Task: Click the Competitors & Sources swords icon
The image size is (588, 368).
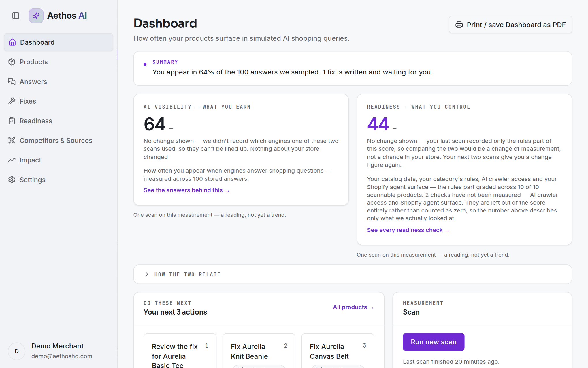Action: pyautogui.click(x=12, y=141)
